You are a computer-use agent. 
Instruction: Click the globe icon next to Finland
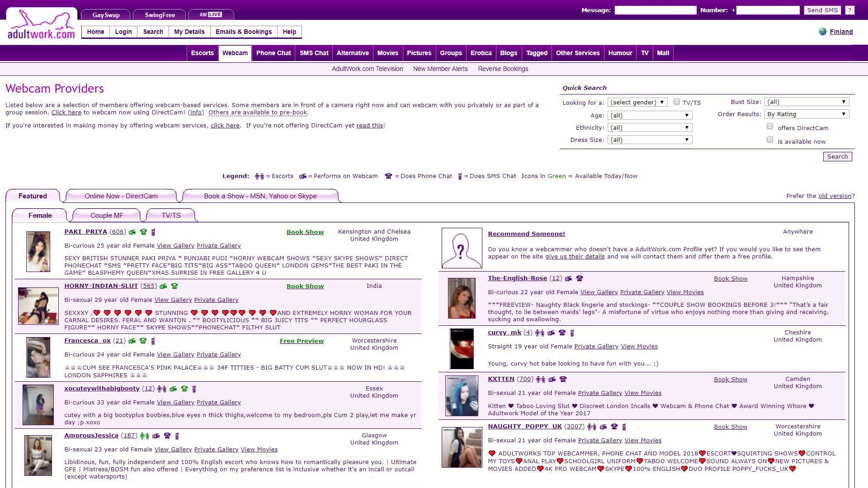(x=822, y=32)
